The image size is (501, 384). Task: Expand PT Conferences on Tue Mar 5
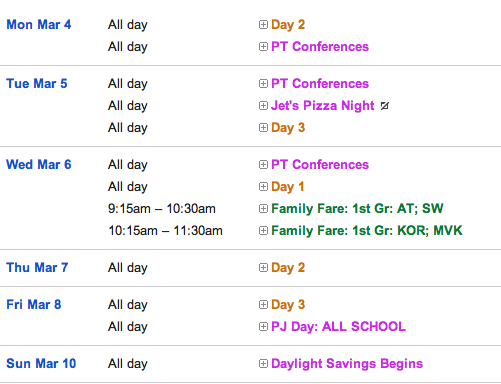coord(263,84)
